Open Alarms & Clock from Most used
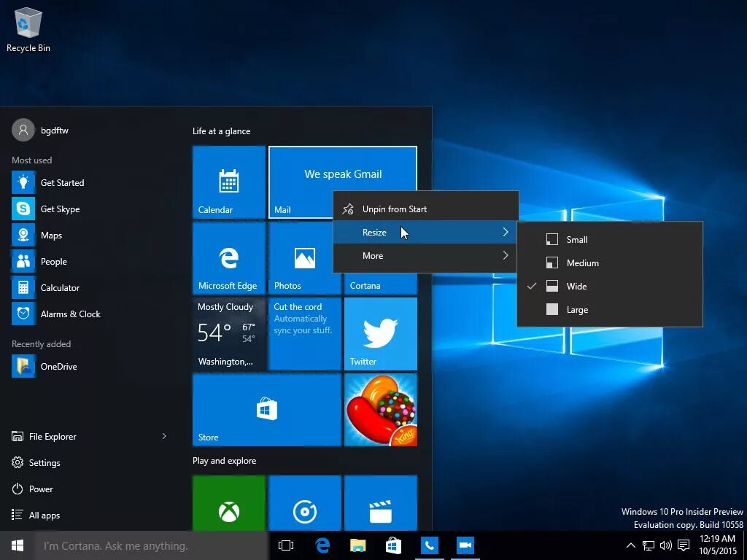The height and width of the screenshot is (560, 747). [x=70, y=314]
